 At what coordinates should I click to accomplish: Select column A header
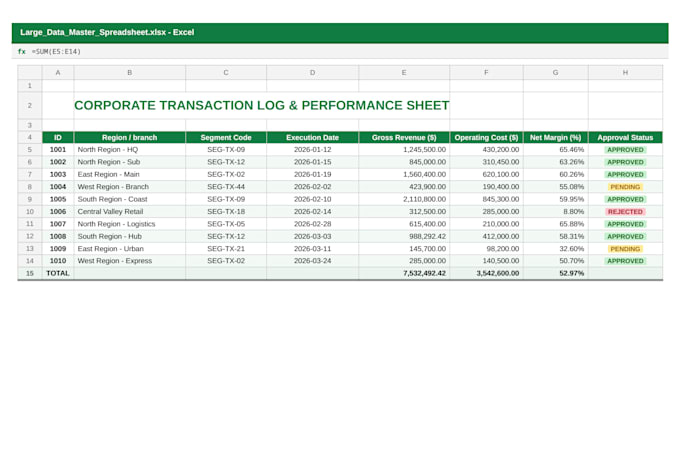click(58, 72)
